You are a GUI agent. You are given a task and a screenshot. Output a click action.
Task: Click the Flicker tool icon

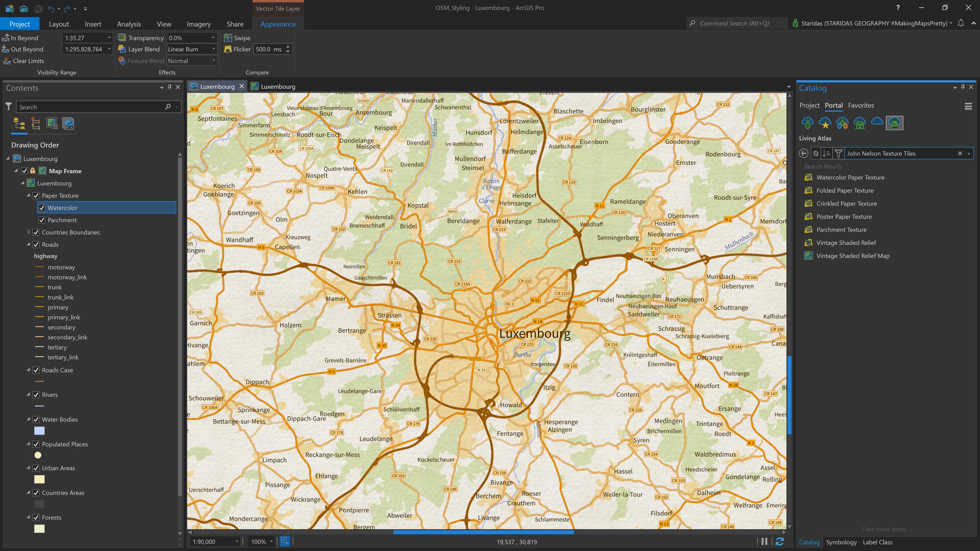tap(228, 49)
